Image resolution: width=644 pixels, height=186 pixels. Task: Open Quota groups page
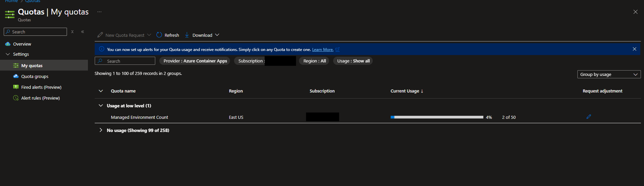(x=35, y=77)
